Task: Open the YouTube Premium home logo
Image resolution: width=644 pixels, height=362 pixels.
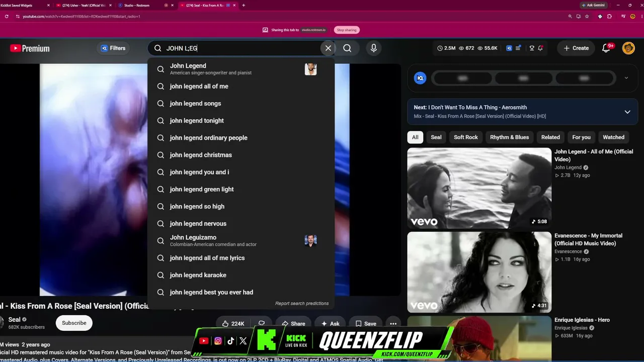Action: pos(30,48)
